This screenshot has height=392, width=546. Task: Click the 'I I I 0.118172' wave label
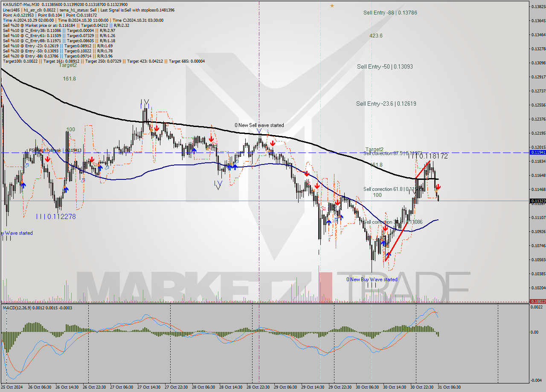click(427, 156)
